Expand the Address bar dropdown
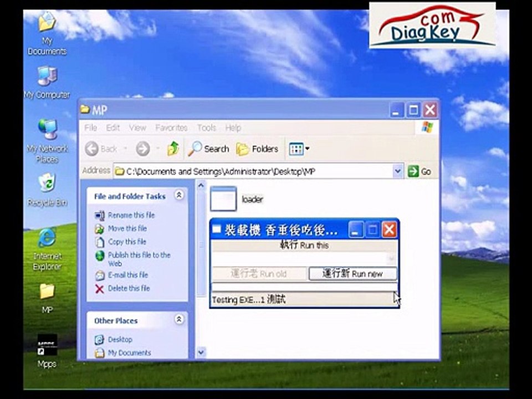The width and height of the screenshot is (532, 399). [x=398, y=171]
